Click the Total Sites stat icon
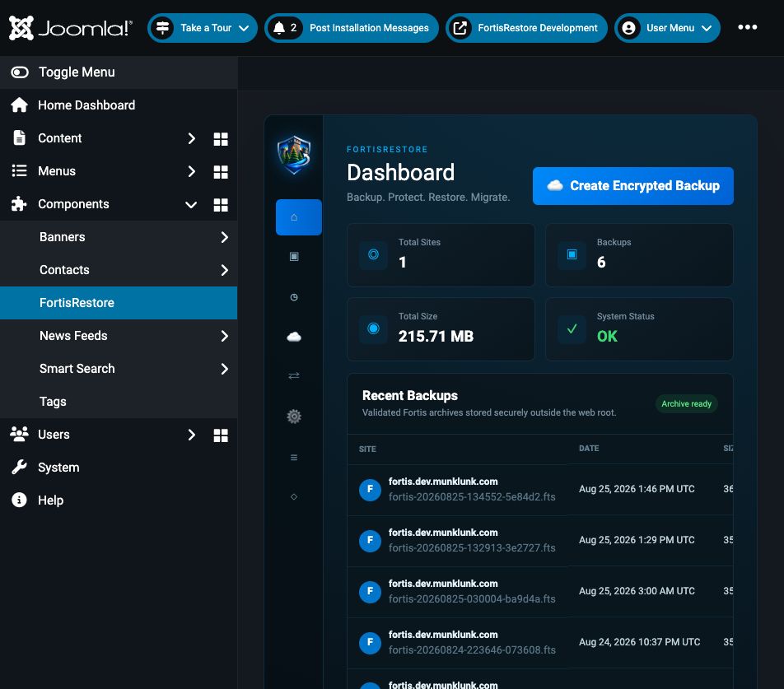 point(374,255)
